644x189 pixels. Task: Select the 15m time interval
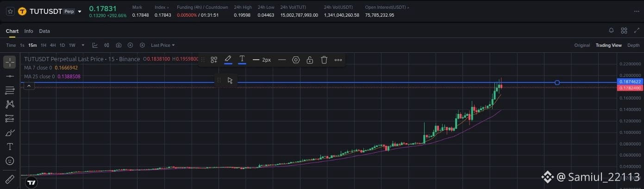[32, 45]
